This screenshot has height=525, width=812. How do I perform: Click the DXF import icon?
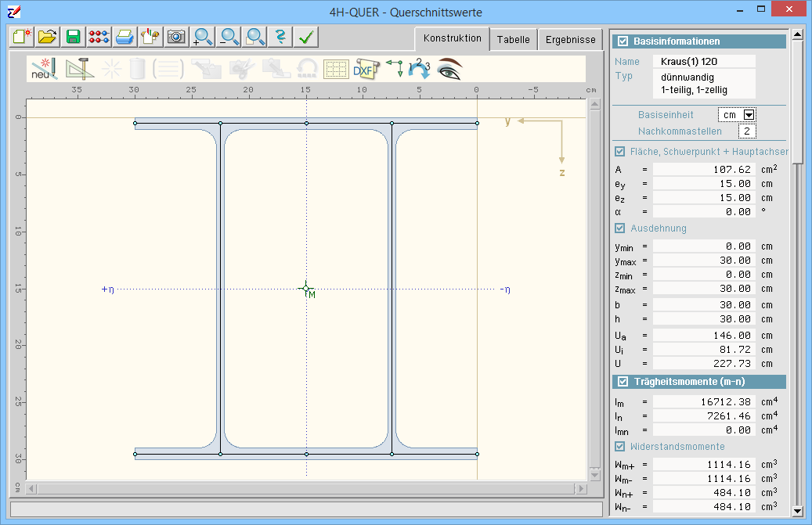364,69
